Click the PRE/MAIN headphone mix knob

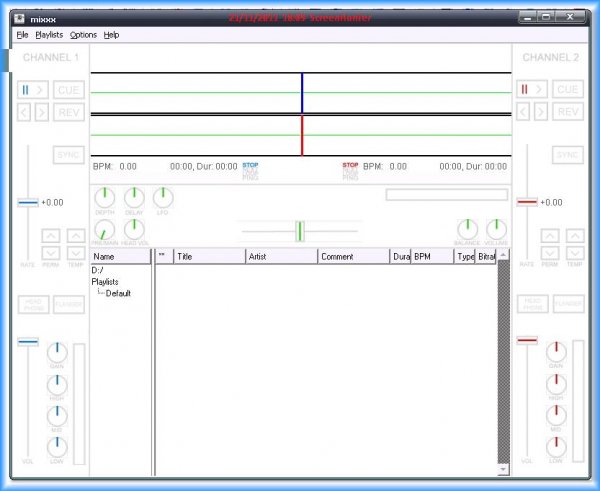coord(104,230)
